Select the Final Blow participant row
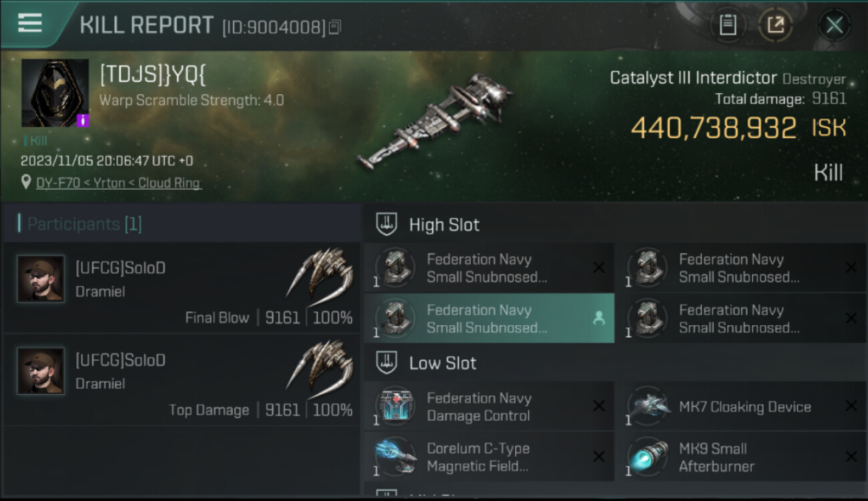Viewport: 868px width, 501px height. coord(181,288)
